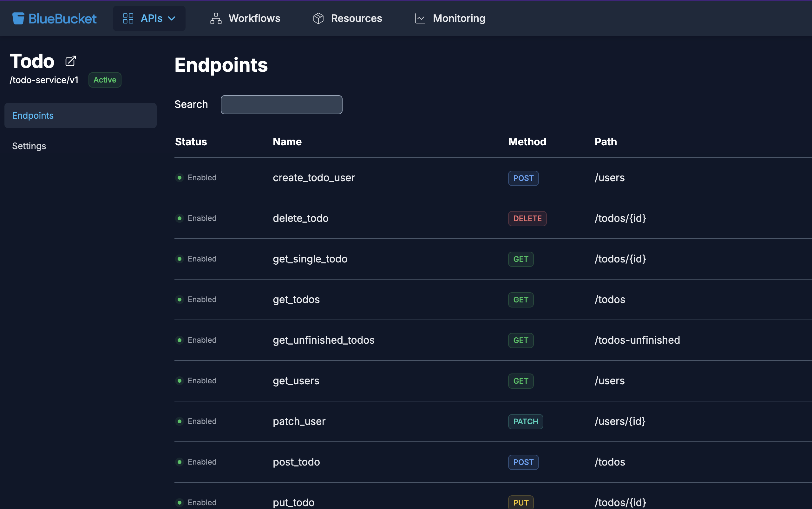Click the green status dot for delete_todo
812x509 pixels.
[180, 218]
